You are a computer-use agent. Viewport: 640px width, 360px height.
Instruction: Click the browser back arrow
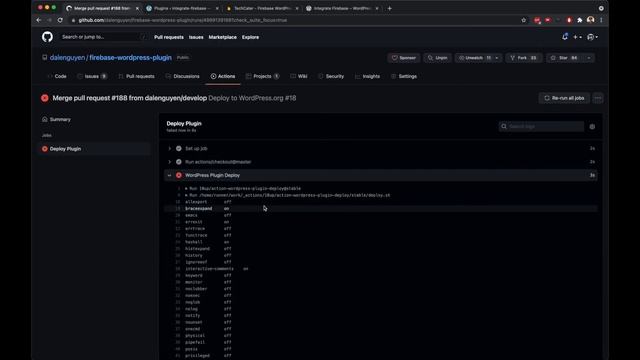click(39, 20)
